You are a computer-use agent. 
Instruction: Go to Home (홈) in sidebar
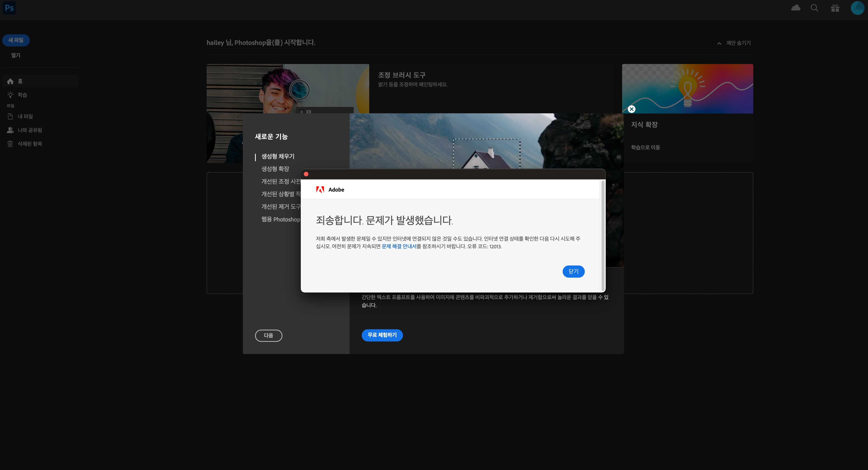(x=20, y=81)
